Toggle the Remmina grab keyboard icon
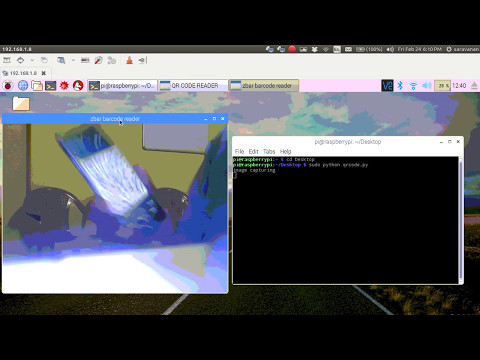Viewport: 480px width, 360px height. pyautogui.click(x=85, y=60)
